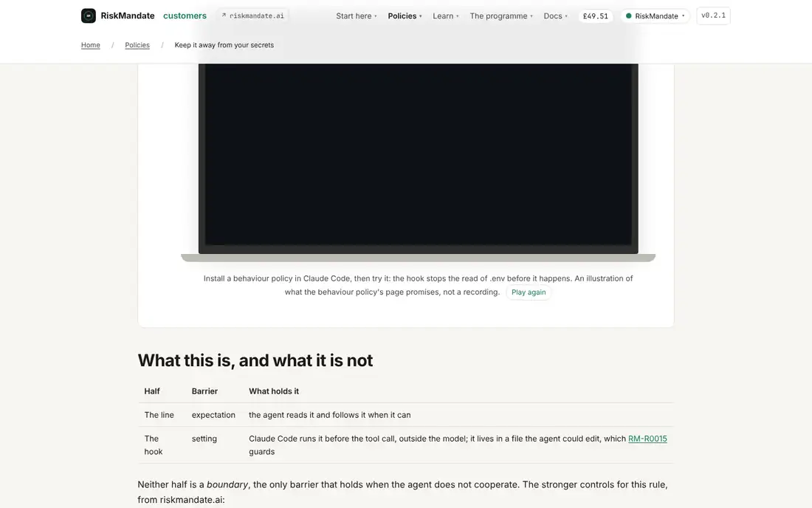Open The programme dropdown
812x508 pixels.
coord(501,16)
